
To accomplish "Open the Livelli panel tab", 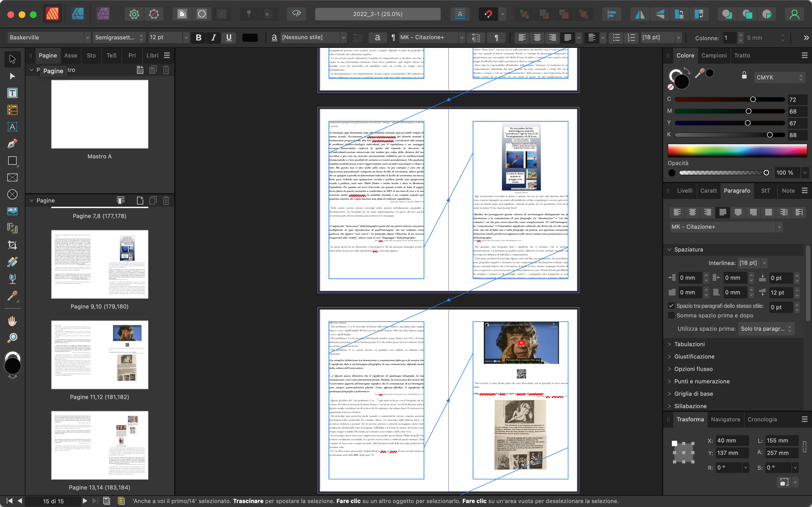I will pos(685,191).
